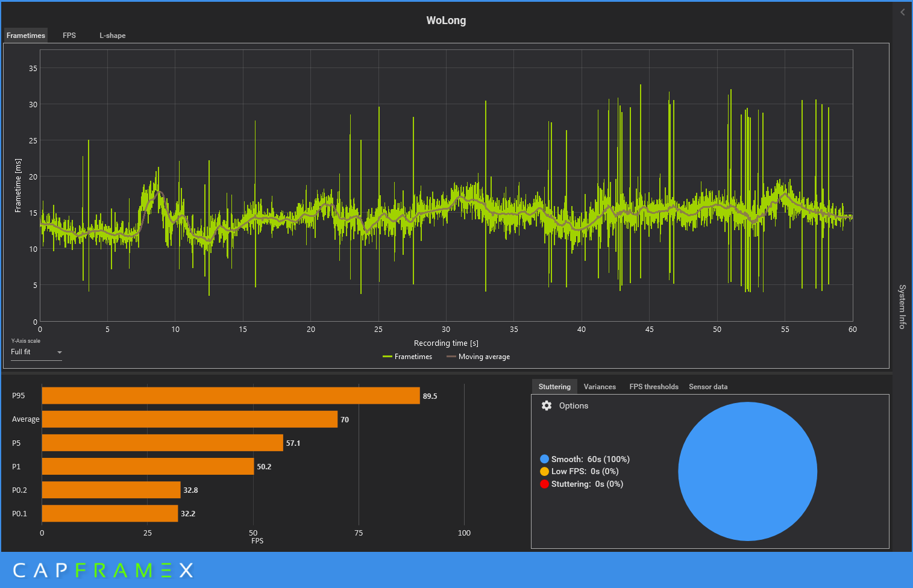The width and height of the screenshot is (913, 588).
Task: Click the 'Low FPS: 0s (0%)' text
Action: pyautogui.click(x=585, y=472)
